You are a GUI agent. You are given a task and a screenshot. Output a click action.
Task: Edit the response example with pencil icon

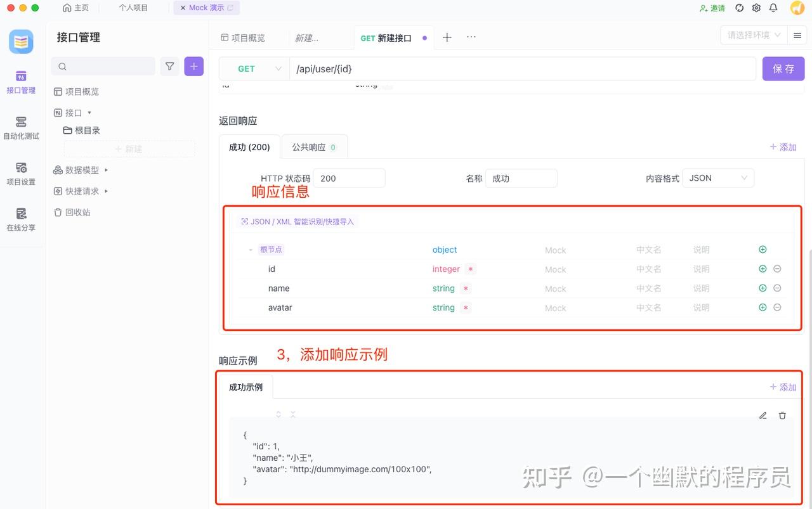[763, 416]
